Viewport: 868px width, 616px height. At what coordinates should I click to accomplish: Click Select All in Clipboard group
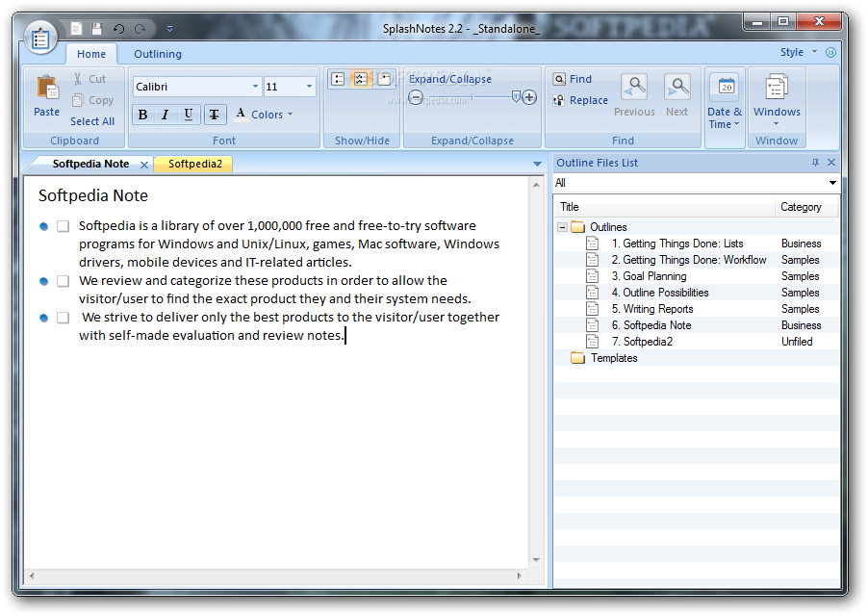coord(92,121)
